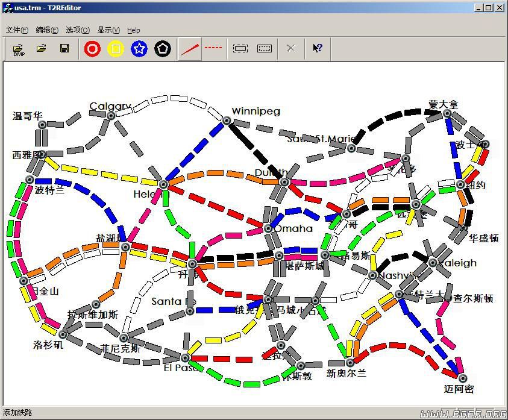508x420 pixels.
Task: Click the 拉斯维加斯 city node
Action: 96,304
